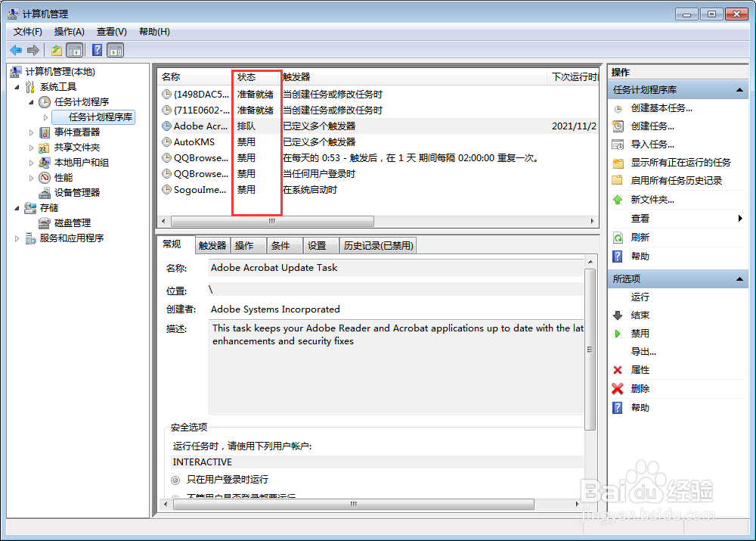This screenshot has width=756, height=541.
Task: Click the 状态 column header
Action: [257, 76]
